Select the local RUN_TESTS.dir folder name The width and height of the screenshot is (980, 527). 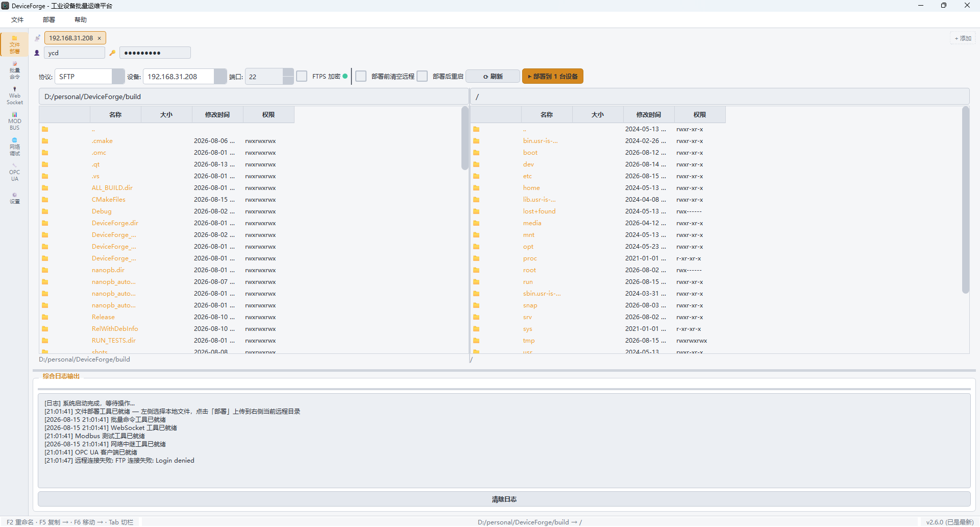pos(114,341)
